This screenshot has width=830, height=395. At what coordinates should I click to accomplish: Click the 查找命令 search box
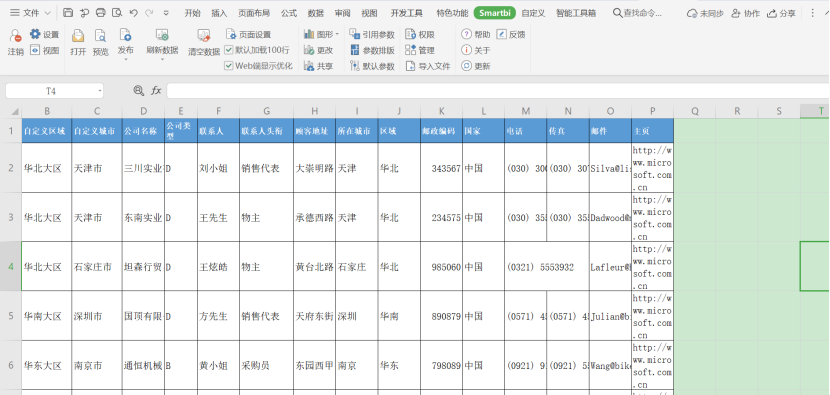(x=638, y=13)
